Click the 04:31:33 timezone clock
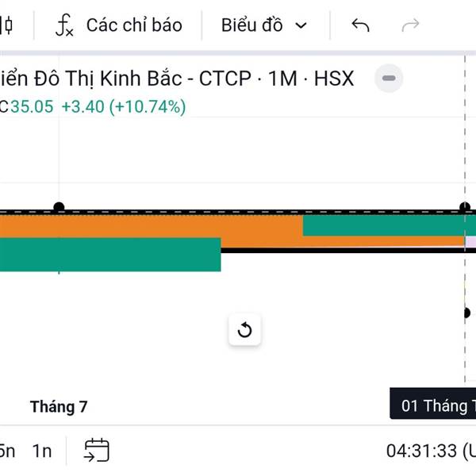 tap(431, 451)
